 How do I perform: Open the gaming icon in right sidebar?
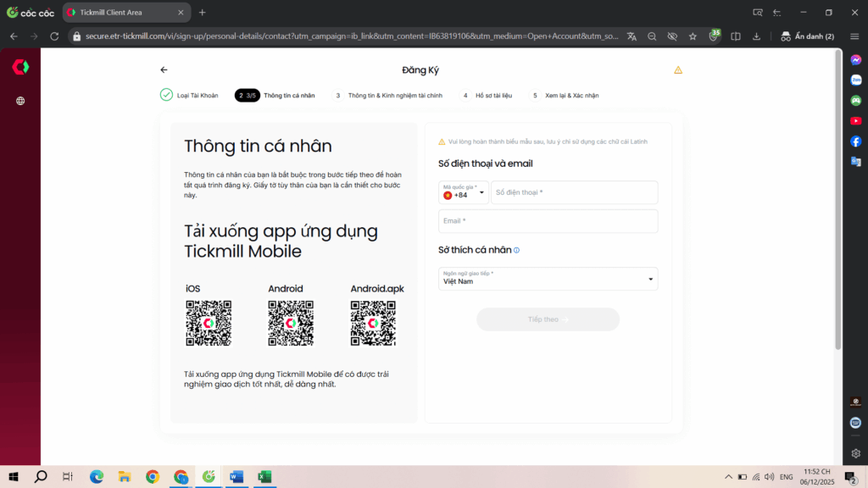[x=856, y=100]
